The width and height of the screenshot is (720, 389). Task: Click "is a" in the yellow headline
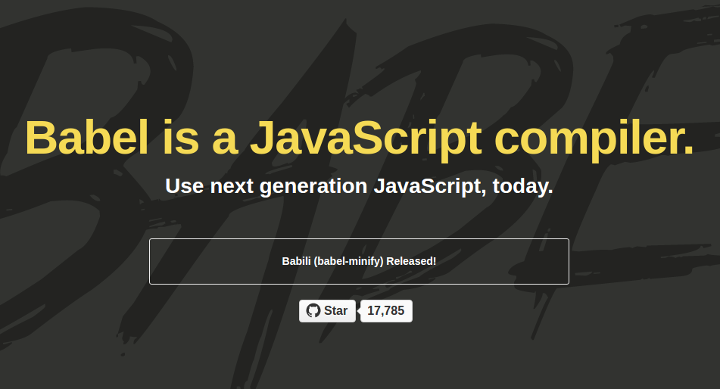pyautogui.click(x=200, y=137)
